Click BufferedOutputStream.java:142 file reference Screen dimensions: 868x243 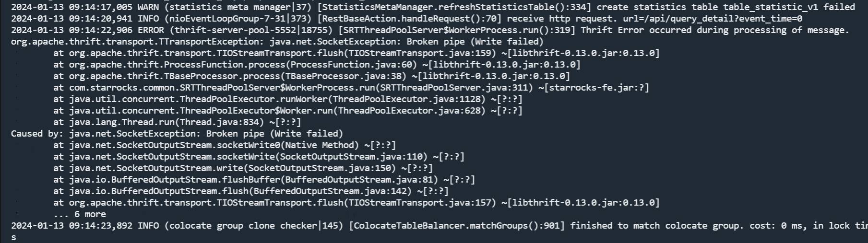pyautogui.click(x=330, y=191)
